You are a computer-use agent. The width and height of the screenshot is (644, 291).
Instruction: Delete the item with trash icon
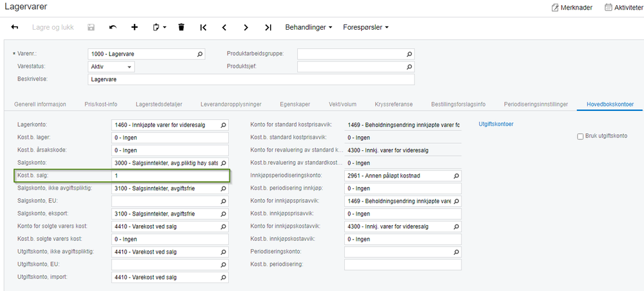coord(181,28)
